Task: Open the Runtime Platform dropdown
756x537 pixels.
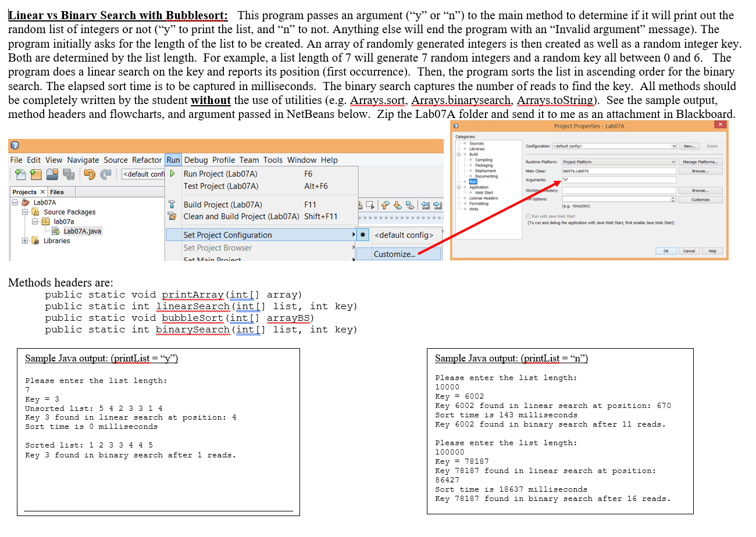Action: tap(673, 162)
